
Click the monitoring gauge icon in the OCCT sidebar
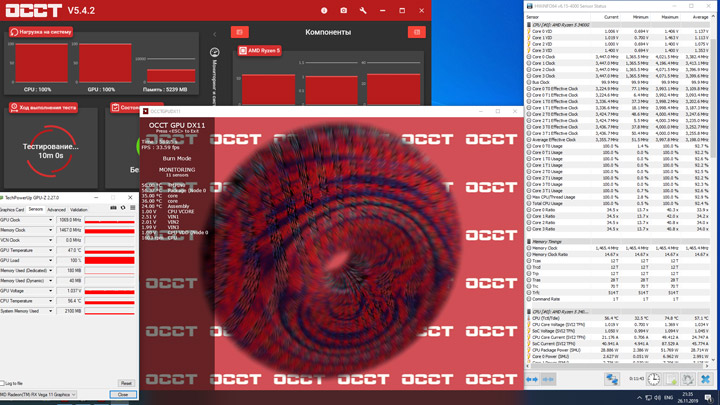(214, 52)
